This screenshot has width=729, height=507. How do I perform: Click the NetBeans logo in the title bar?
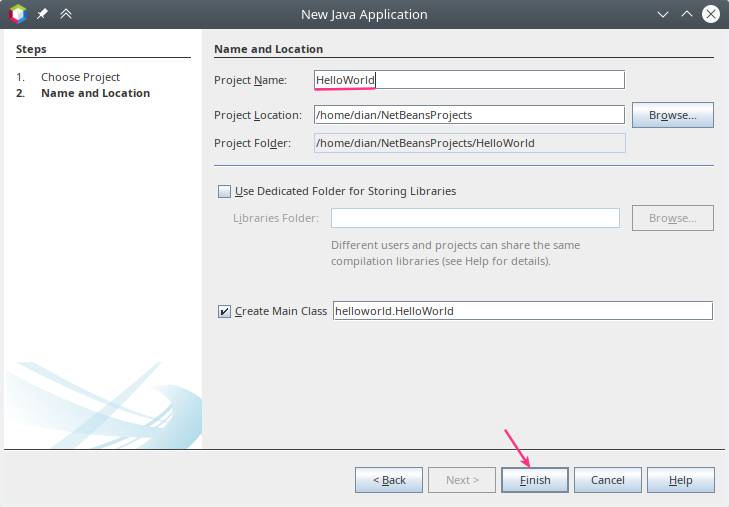point(17,14)
